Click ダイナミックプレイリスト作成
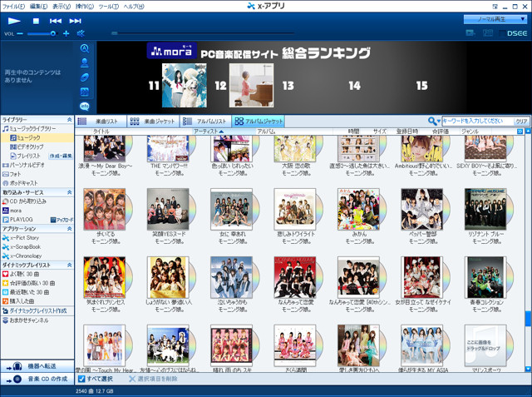Image resolution: width=532 pixels, height=397 pixels. (x=35, y=310)
